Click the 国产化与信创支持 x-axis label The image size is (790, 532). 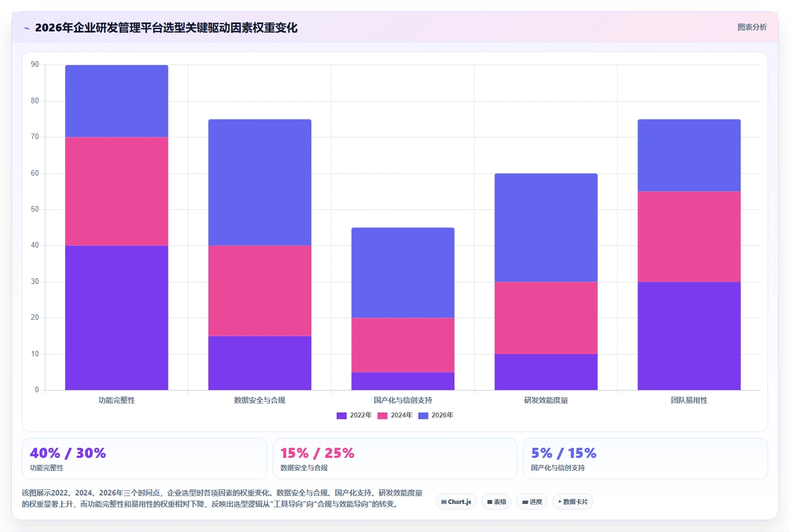click(403, 400)
